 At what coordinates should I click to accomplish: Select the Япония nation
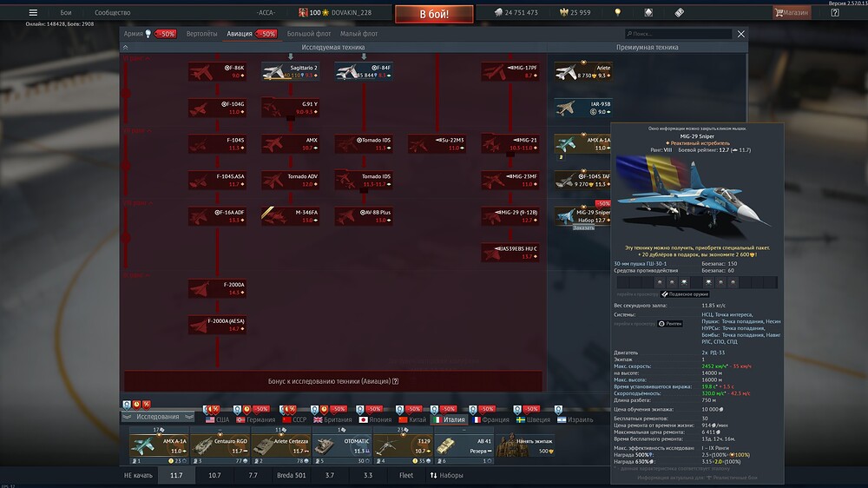coord(375,420)
